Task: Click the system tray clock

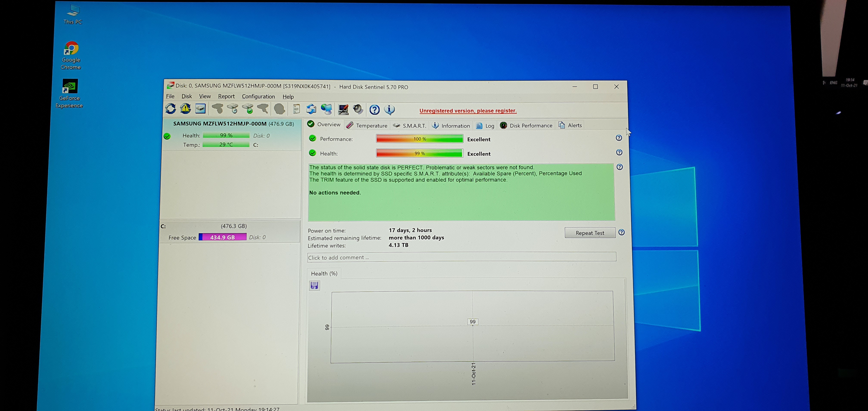Action: click(x=849, y=83)
